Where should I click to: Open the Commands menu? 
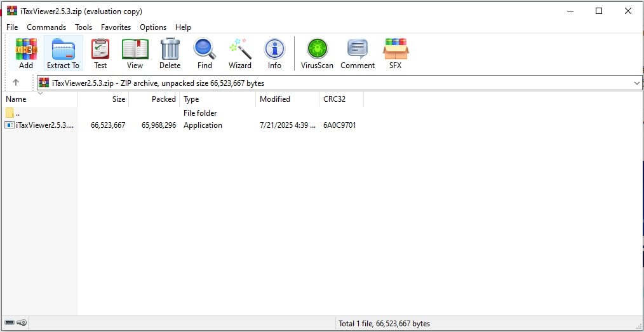coord(46,27)
